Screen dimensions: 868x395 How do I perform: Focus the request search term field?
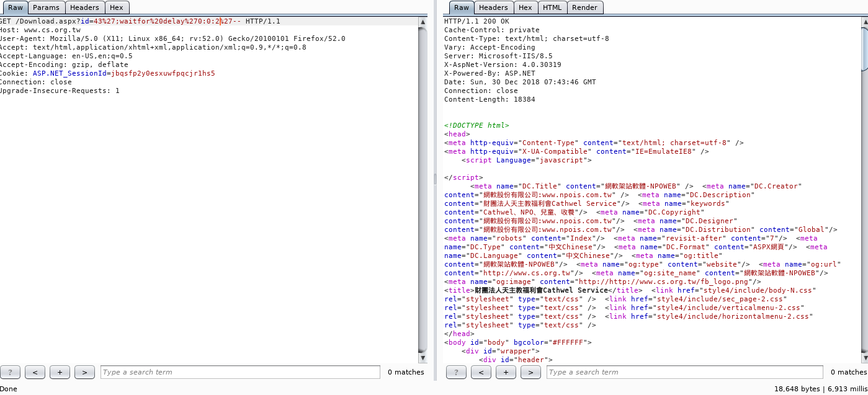[240, 372]
